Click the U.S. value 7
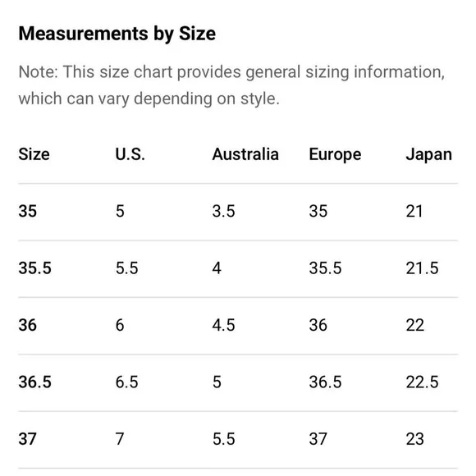Image resolution: width=476 pixels, height=476 pixels. [x=120, y=439]
